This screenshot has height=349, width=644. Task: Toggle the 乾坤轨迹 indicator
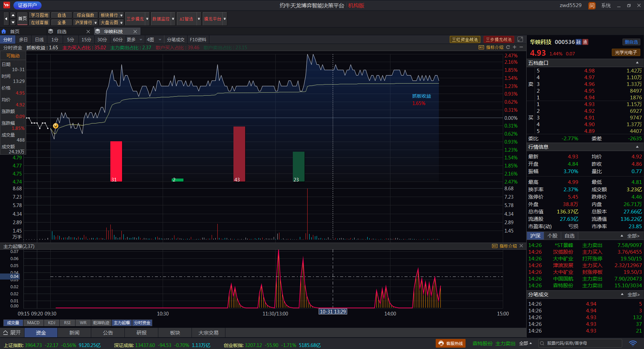click(101, 323)
